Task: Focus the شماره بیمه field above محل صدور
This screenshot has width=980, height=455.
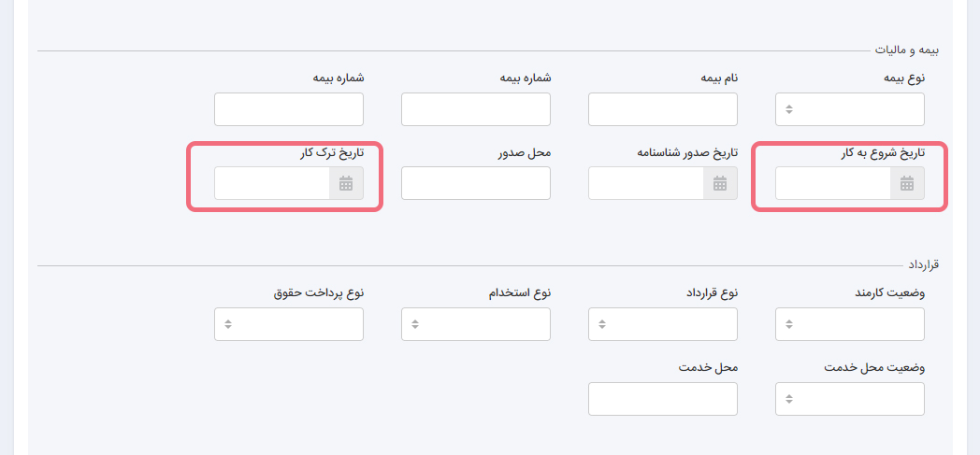Action: click(x=476, y=109)
